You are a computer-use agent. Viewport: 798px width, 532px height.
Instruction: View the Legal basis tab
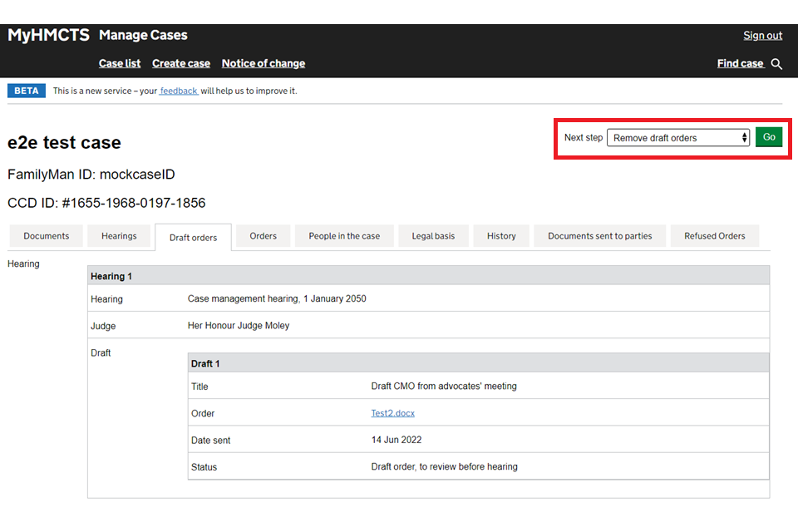click(433, 236)
